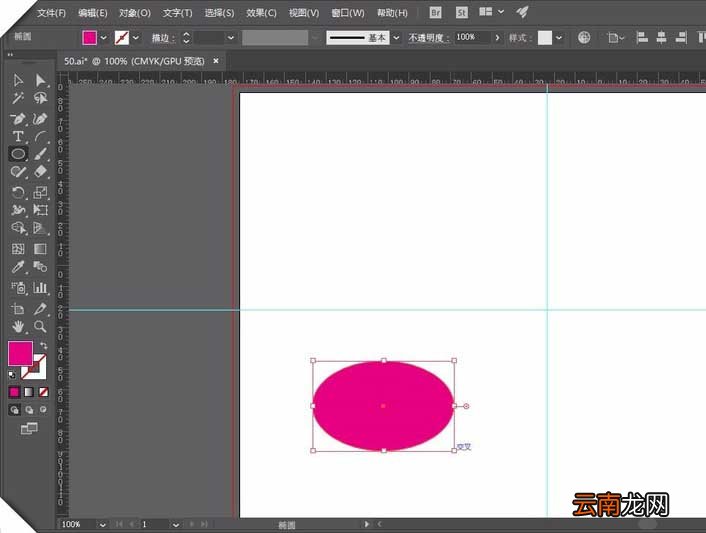The width and height of the screenshot is (706, 533).
Task: Change the screen mode
Action: click(29, 429)
